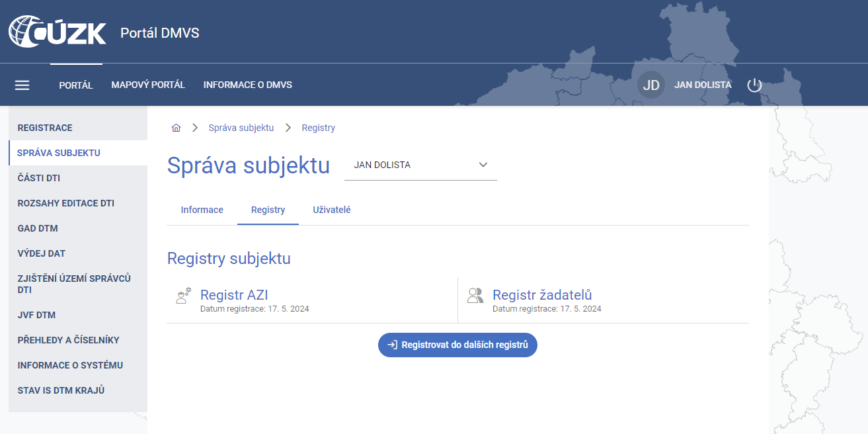868x434 pixels.
Task: Switch to the Informace tab
Action: tap(202, 210)
